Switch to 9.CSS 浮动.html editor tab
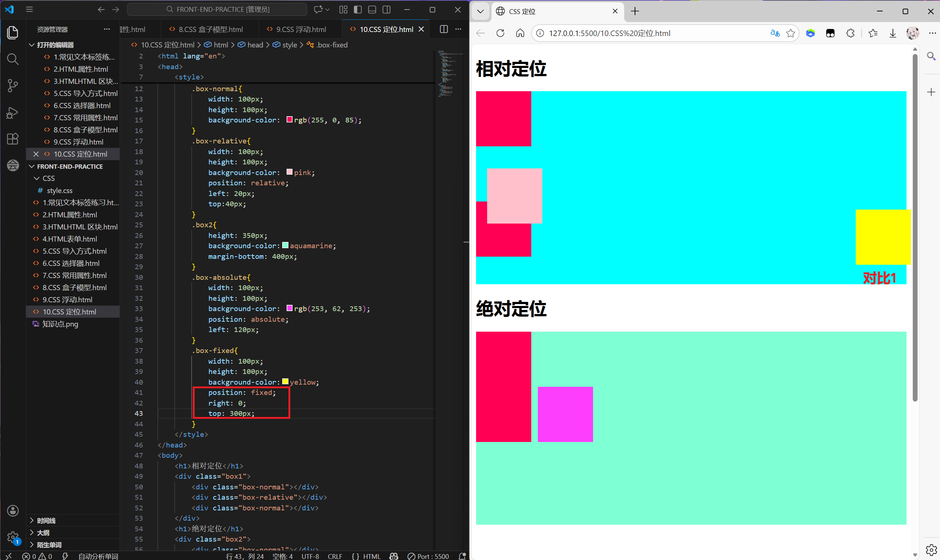 coord(301,29)
